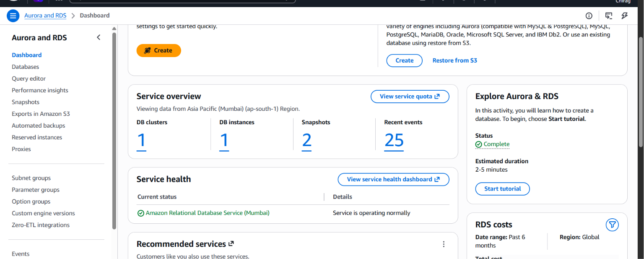This screenshot has width=644, height=259.
Task: Open Amazon Relational Database Service (Mumbai) status
Action: click(208, 213)
